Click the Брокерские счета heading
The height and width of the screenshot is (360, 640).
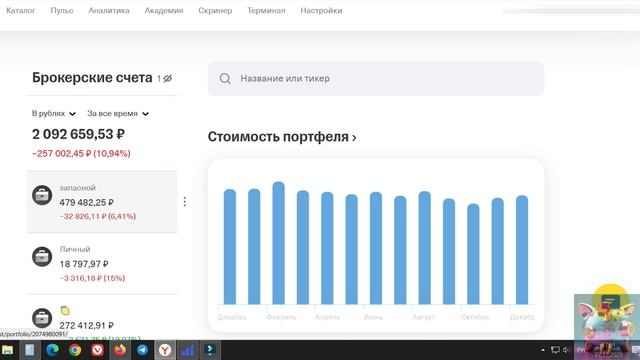click(92, 78)
